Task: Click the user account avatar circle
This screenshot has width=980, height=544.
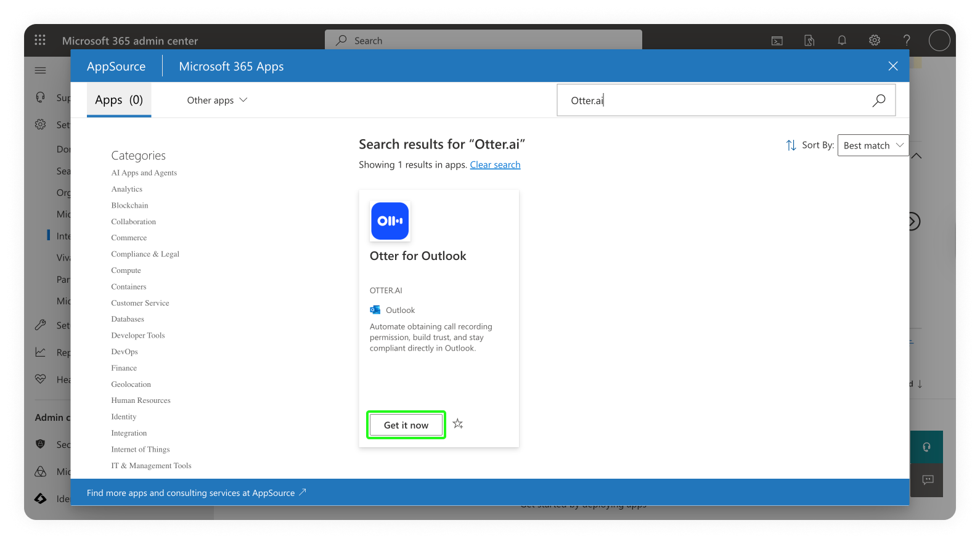Action: click(x=939, y=41)
